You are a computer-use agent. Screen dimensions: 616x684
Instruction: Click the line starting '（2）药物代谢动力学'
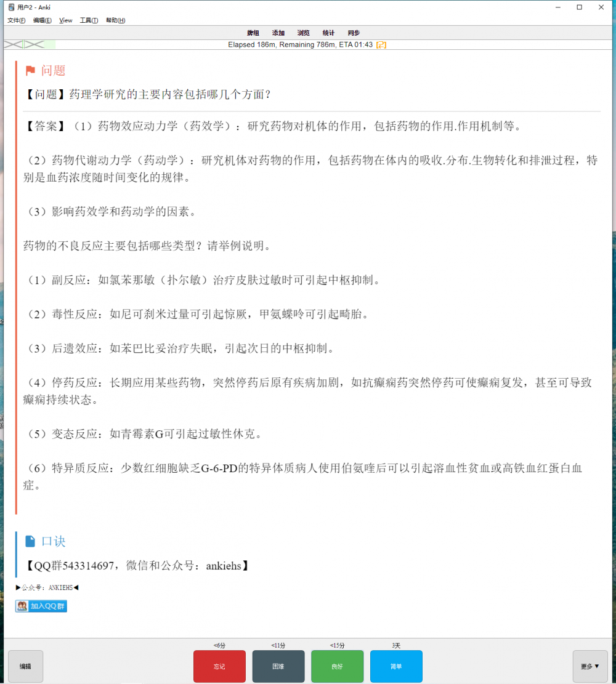coord(310,169)
